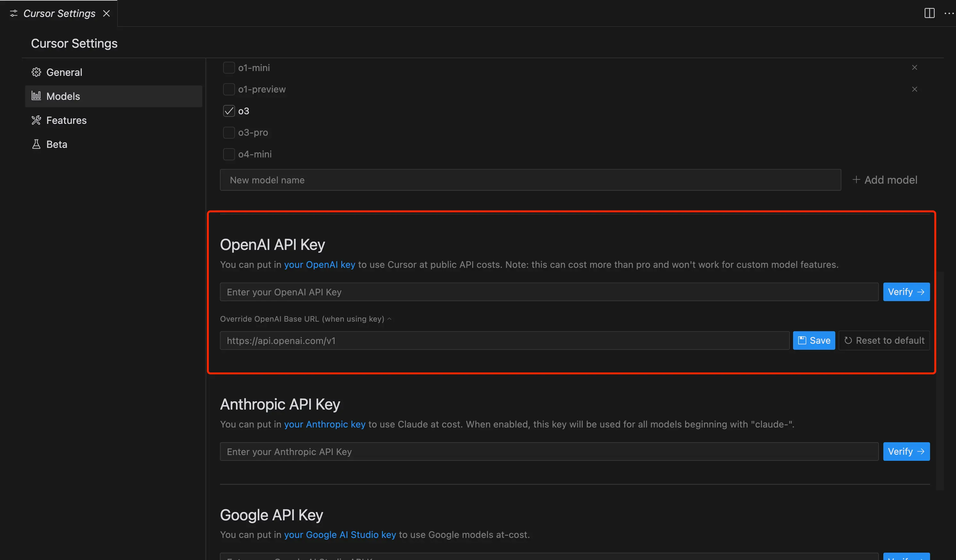
Task: Click the split editor layout icon
Action: 929,13
